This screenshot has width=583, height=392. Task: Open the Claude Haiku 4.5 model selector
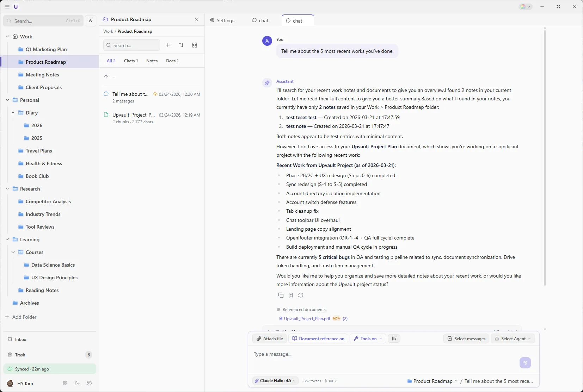[x=275, y=381]
